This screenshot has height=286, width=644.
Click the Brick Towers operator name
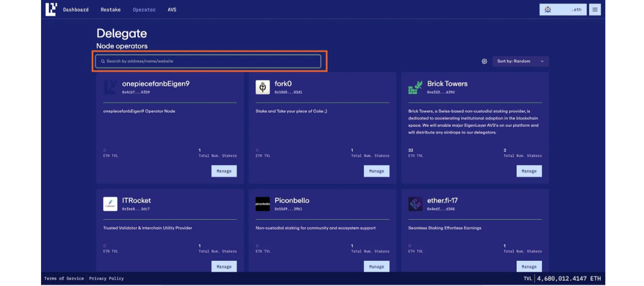[x=447, y=83]
